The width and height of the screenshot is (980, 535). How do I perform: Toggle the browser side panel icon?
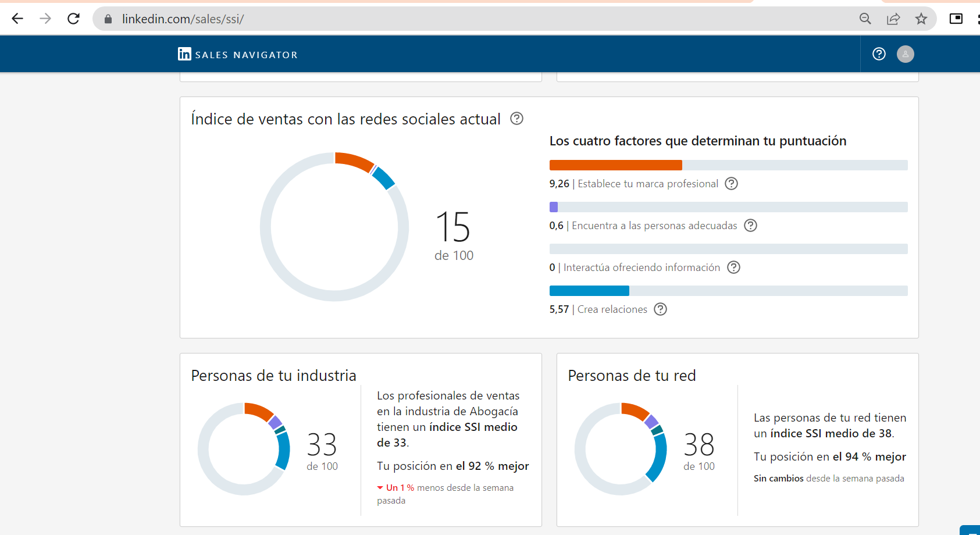coord(956,19)
